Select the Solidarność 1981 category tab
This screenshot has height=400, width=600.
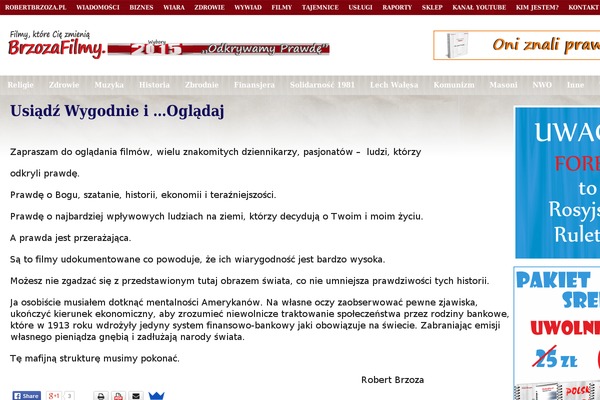[322, 85]
